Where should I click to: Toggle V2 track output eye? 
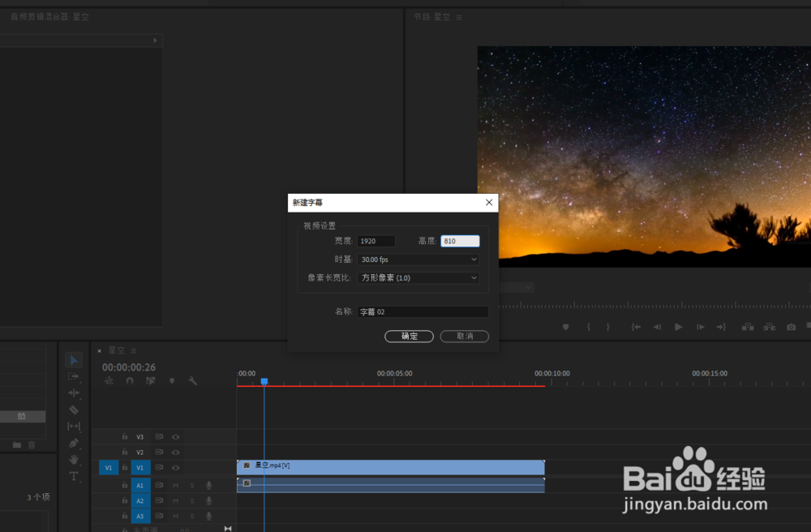[x=176, y=453]
